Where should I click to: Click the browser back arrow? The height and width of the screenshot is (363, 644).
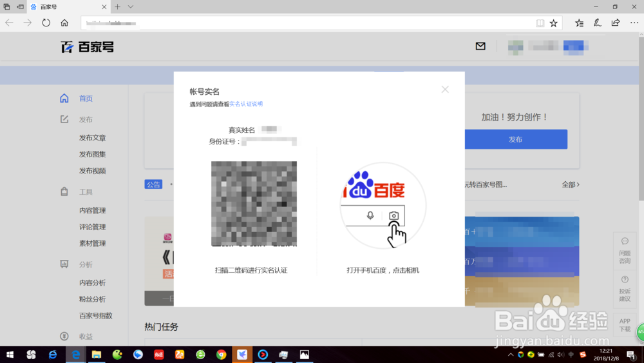(10, 23)
